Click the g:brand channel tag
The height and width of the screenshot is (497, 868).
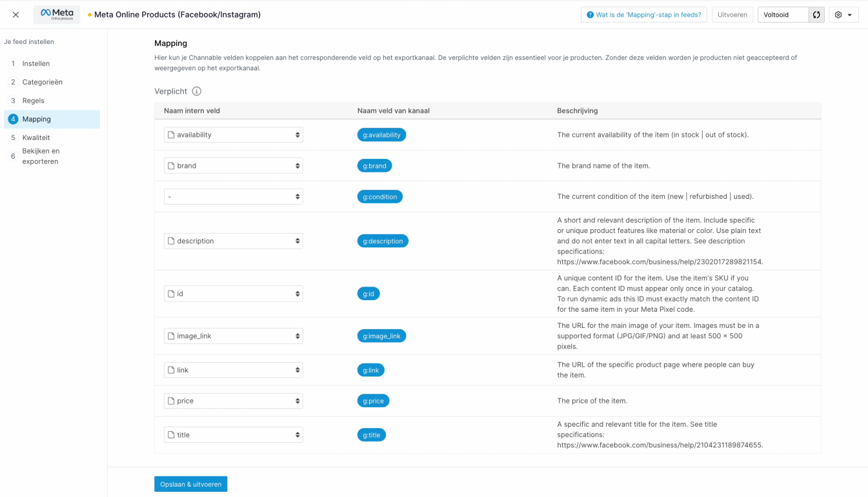374,166
